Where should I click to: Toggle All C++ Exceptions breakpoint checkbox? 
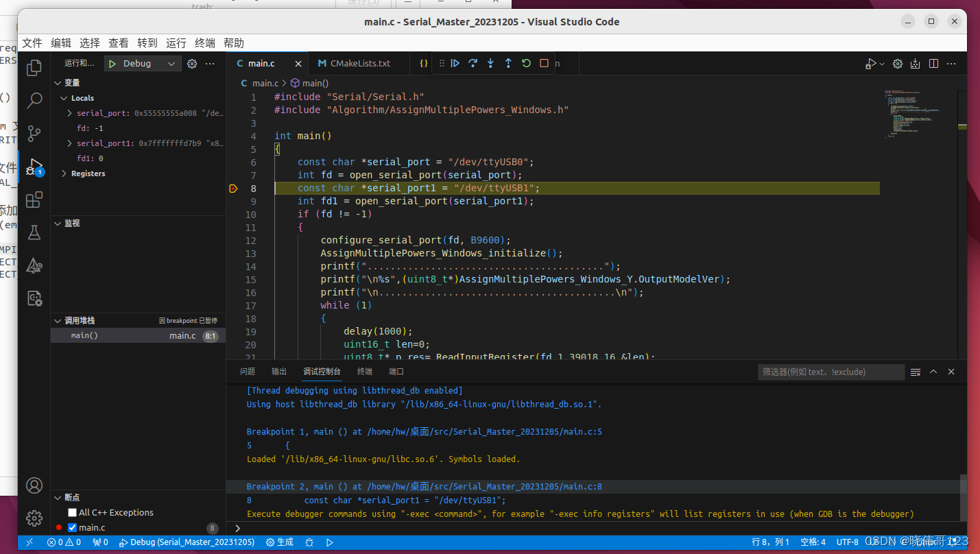point(72,512)
